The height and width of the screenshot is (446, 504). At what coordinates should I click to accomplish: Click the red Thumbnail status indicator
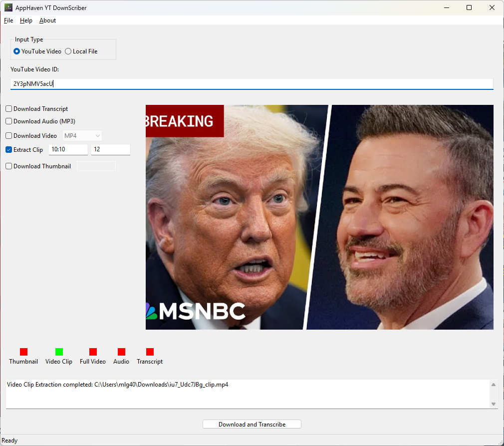click(x=23, y=352)
